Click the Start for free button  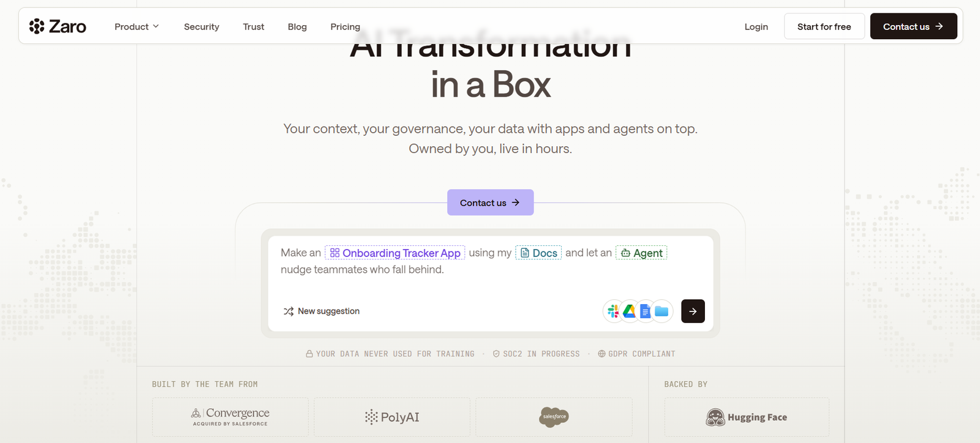824,26
